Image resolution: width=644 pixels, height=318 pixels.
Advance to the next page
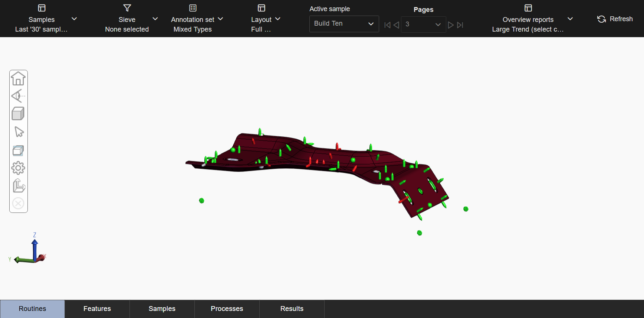click(x=451, y=25)
